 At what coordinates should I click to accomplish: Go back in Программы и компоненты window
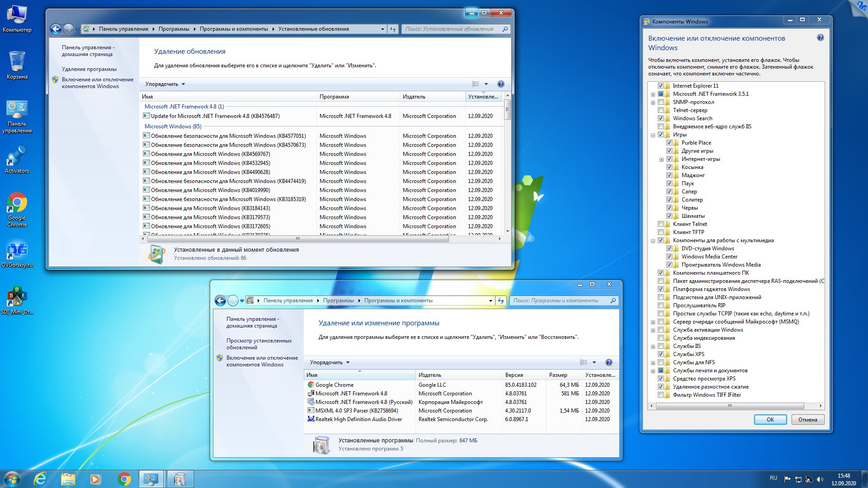[220, 300]
